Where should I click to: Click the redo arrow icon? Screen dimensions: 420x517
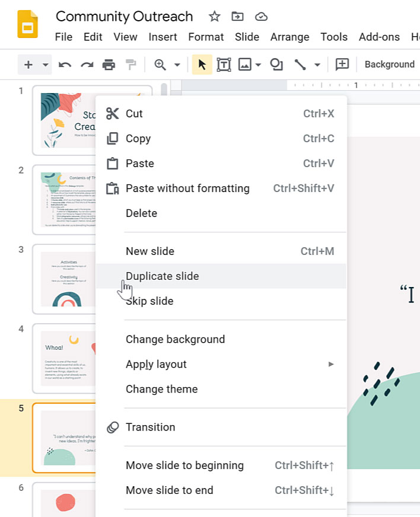pos(87,65)
